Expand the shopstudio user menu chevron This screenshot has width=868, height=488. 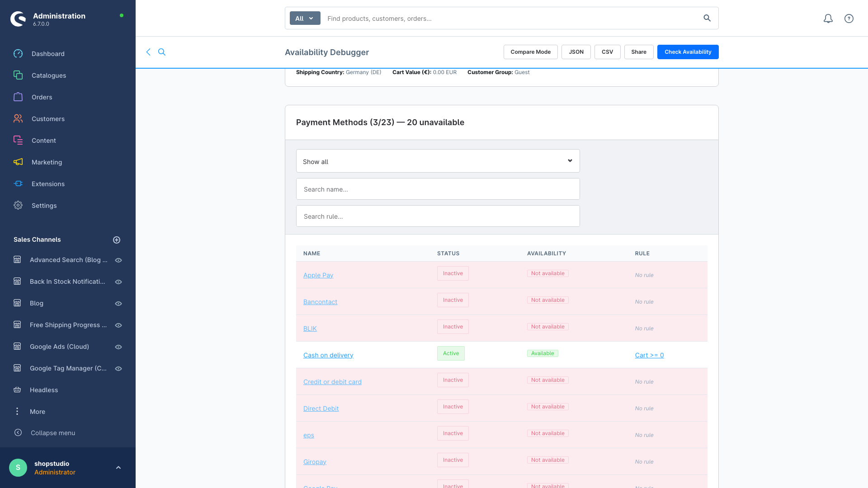[118, 468]
